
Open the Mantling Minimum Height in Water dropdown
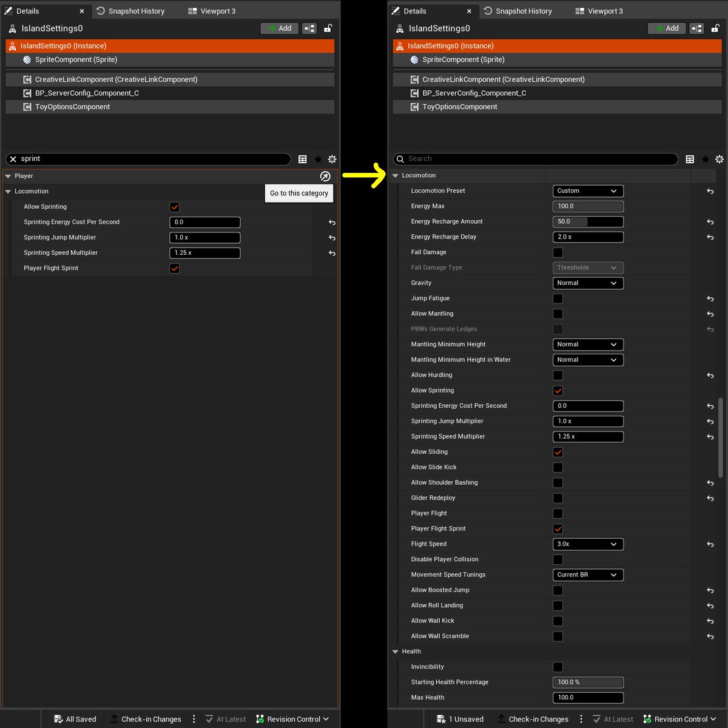(588, 360)
